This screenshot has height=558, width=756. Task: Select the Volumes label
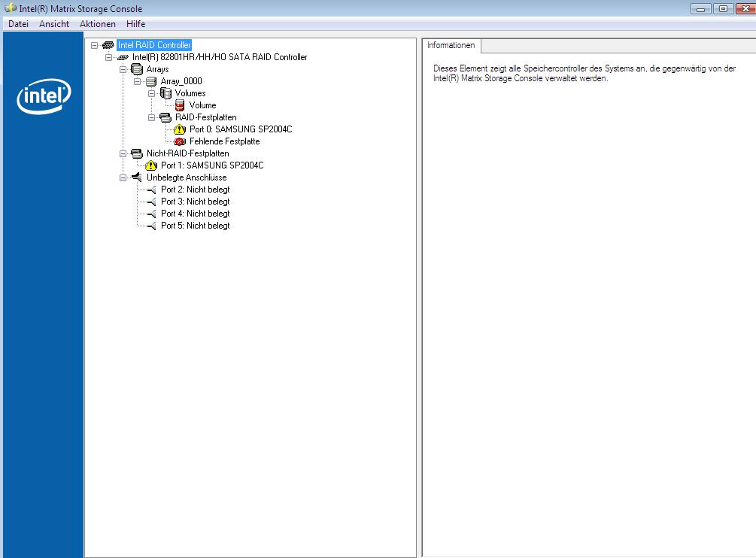click(190, 93)
